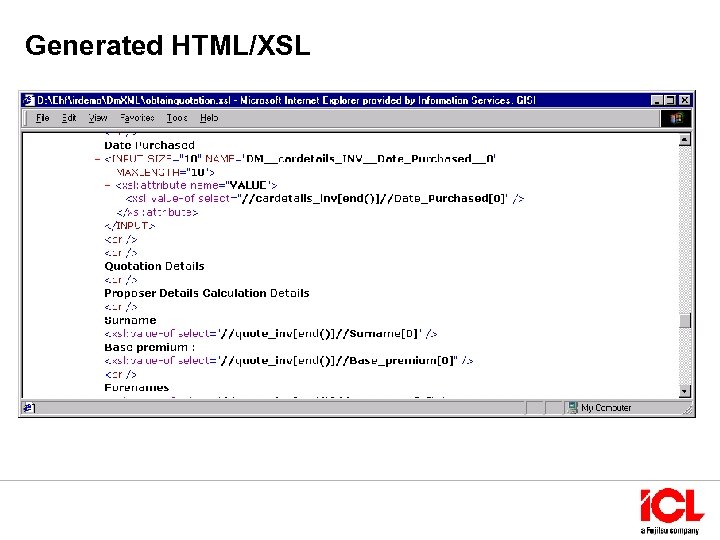The height and width of the screenshot is (540, 720).
Task: Click the Surname value-of select line
Action: click(271, 334)
